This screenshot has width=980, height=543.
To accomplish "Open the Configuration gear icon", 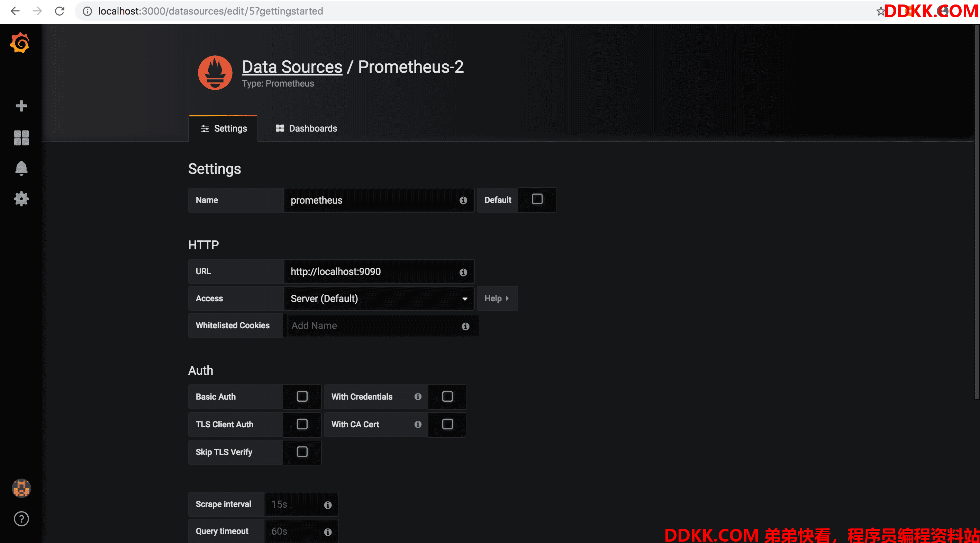I will (21, 199).
